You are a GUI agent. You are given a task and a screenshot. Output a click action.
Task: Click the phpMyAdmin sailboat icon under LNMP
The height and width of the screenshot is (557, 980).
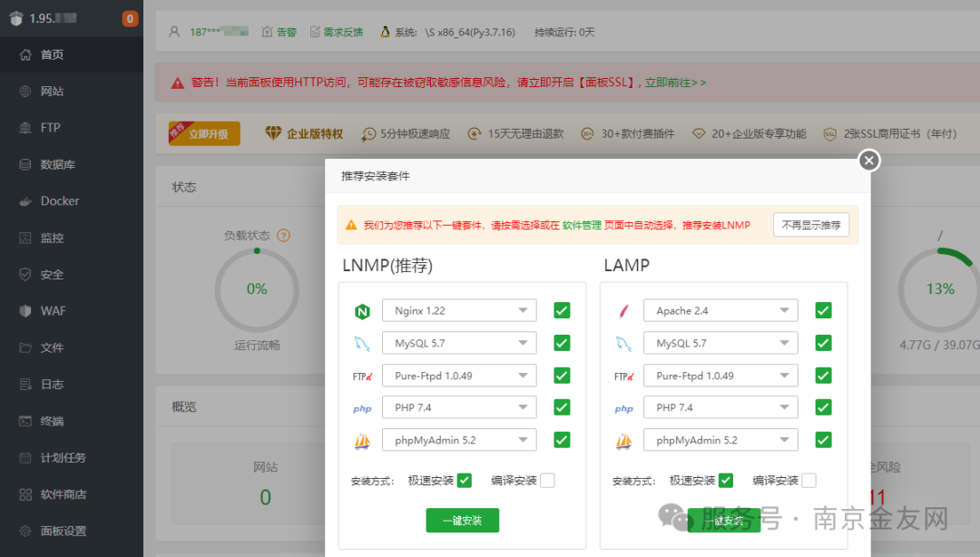click(x=362, y=441)
